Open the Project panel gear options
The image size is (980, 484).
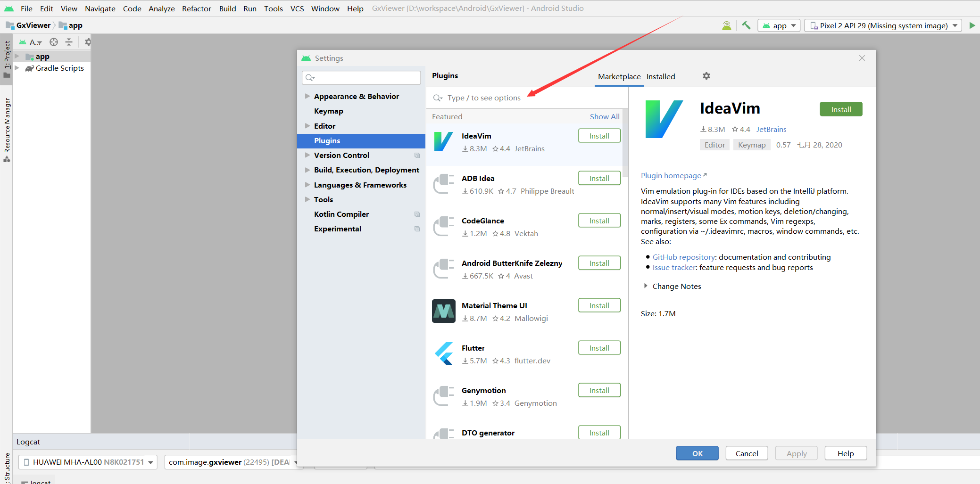[x=88, y=42]
